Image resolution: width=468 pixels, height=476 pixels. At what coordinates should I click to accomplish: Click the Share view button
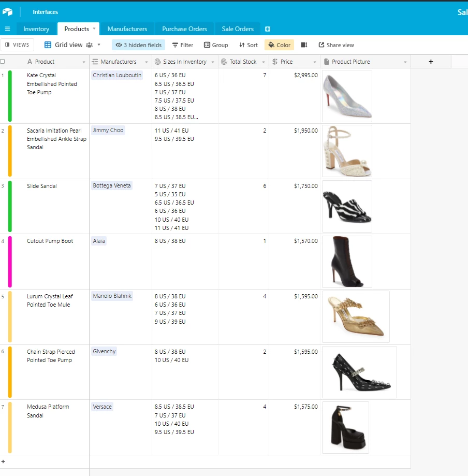(336, 45)
